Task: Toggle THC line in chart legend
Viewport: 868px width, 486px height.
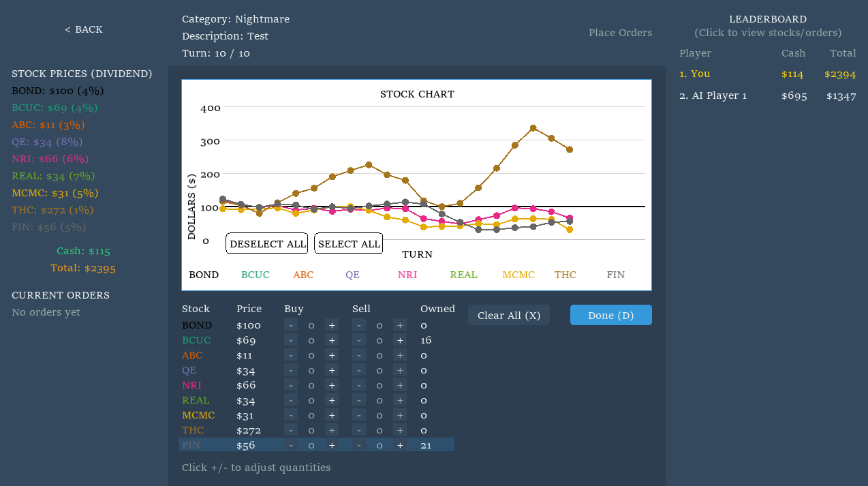Action: (x=565, y=275)
